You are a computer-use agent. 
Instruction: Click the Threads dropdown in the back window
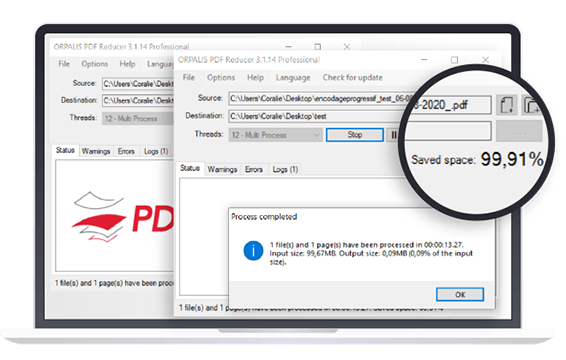(x=138, y=118)
